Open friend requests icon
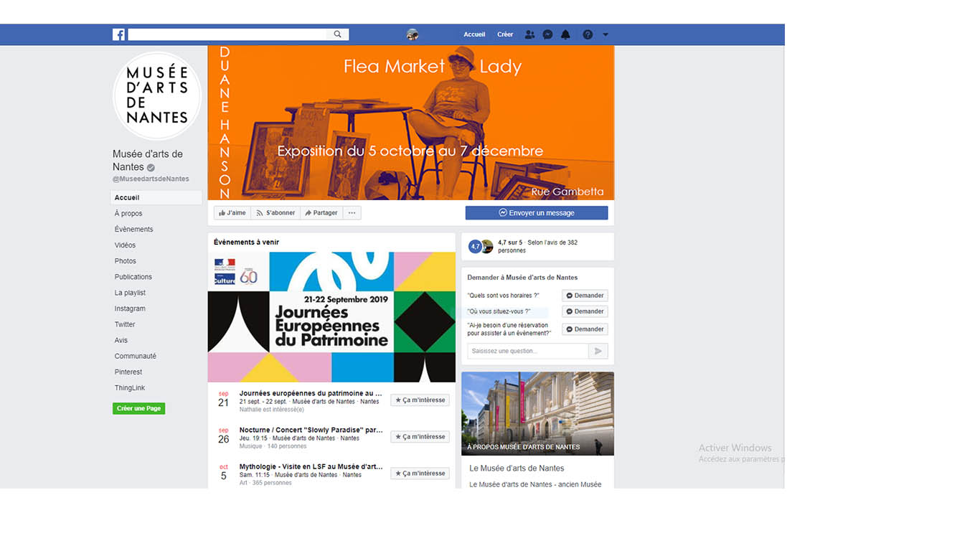Viewport: 980px width, 551px height. 529,34
